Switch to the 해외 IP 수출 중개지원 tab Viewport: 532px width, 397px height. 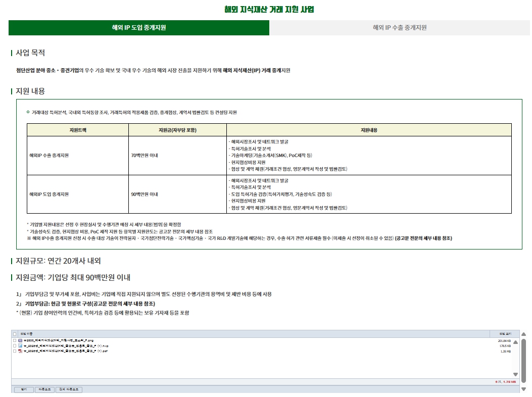pyautogui.click(x=399, y=28)
